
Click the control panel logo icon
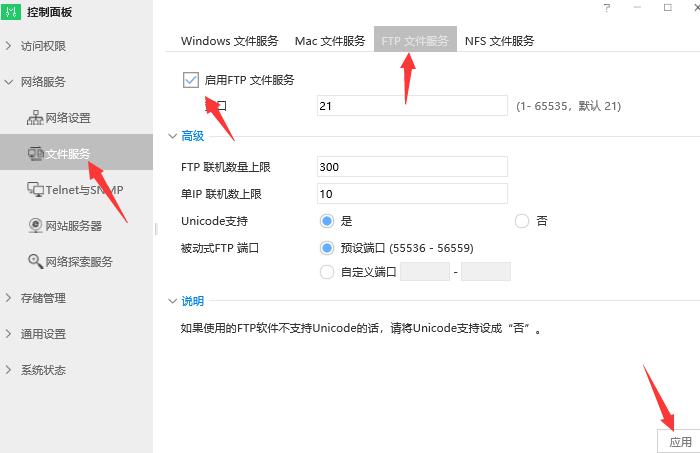coord(13,12)
